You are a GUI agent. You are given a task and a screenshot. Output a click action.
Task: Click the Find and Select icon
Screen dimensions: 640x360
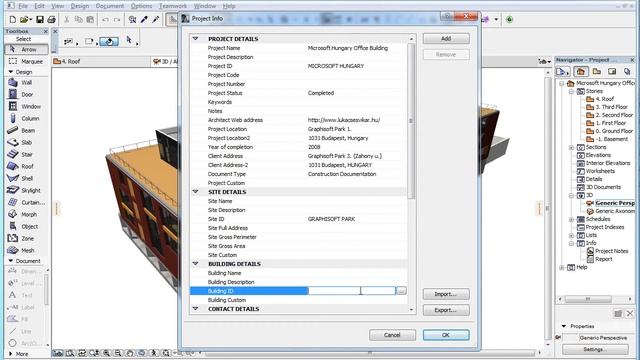click(132, 20)
